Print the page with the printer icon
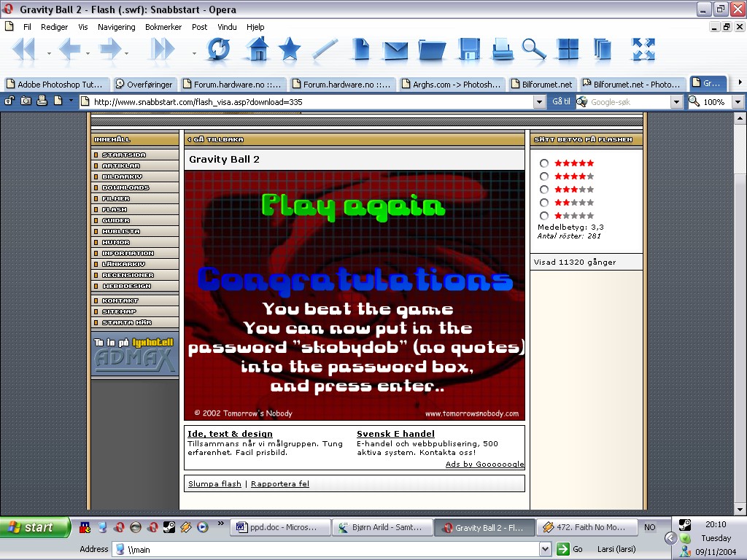This screenshot has height=560, width=747. pyautogui.click(x=502, y=50)
